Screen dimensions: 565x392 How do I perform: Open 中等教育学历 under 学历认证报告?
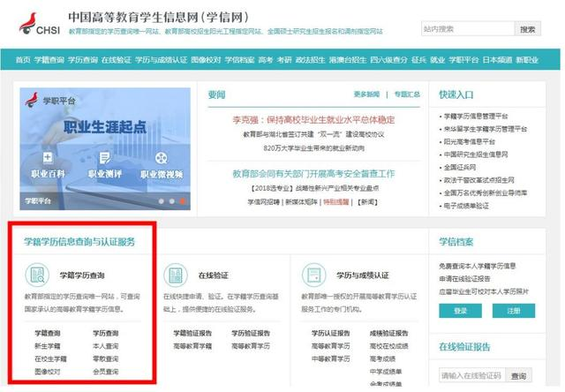click(330, 358)
